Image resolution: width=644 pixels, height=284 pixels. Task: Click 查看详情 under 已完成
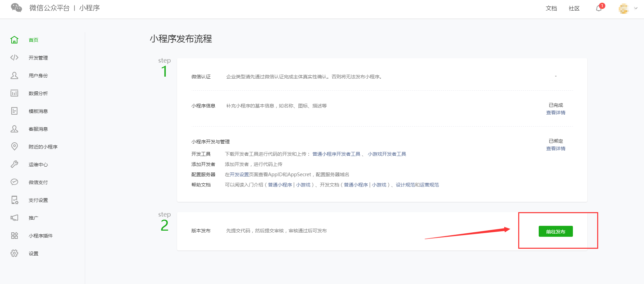tap(556, 113)
